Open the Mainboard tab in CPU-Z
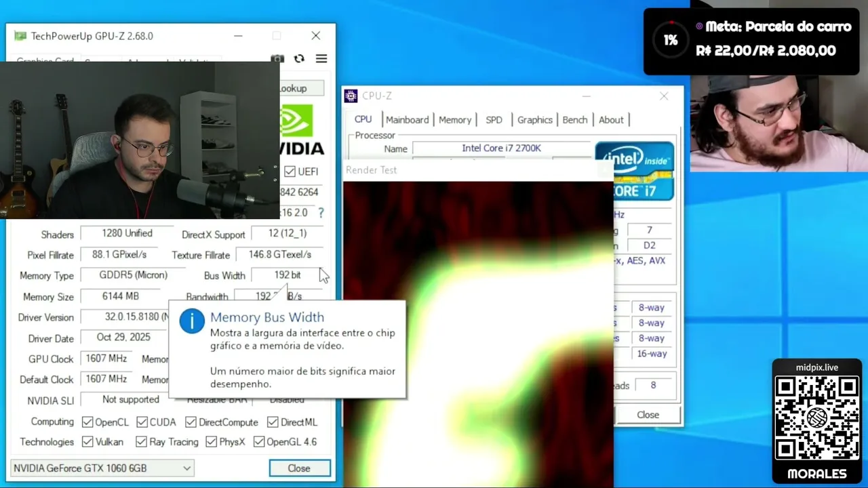This screenshot has width=868, height=488. pyautogui.click(x=408, y=120)
